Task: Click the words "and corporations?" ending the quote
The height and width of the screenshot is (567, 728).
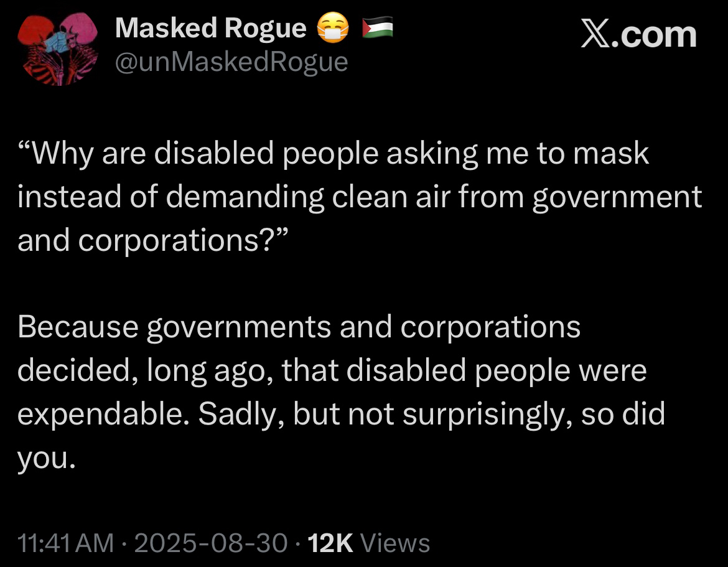Action: pos(159,241)
